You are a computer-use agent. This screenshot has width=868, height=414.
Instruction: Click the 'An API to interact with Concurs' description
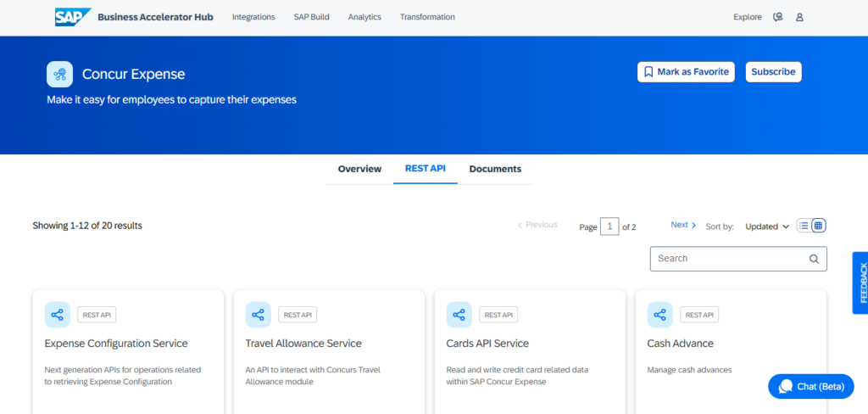(x=313, y=376)
